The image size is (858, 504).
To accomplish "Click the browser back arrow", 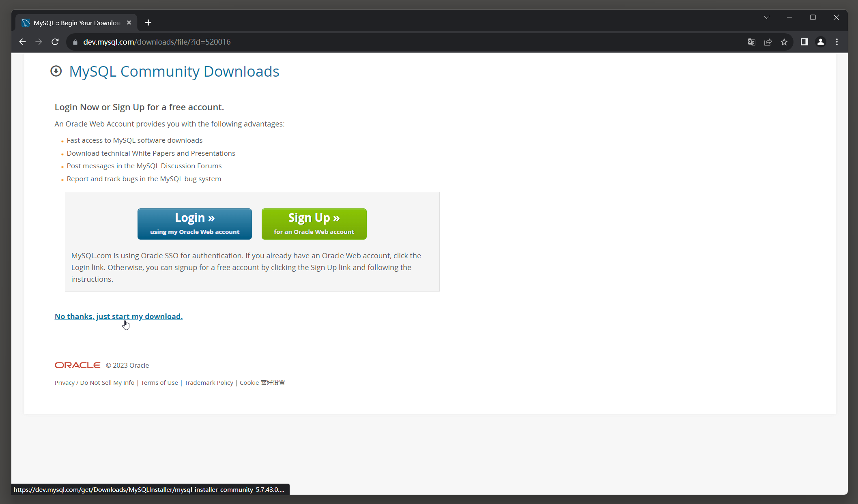I will pos(22,42).
